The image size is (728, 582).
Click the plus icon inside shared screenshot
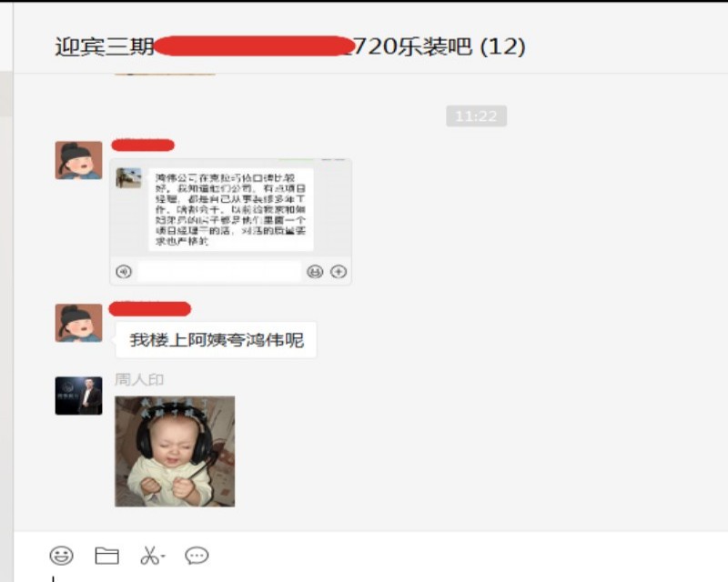[x=339, y=272]
